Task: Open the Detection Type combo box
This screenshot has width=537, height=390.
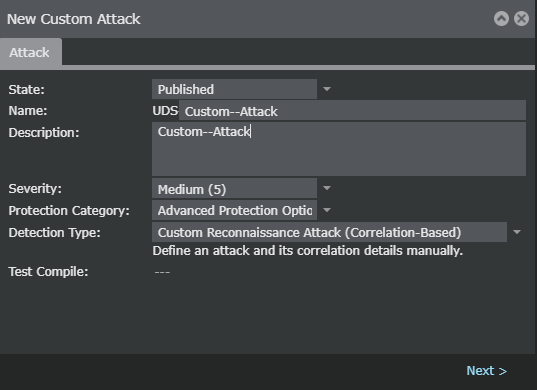Action: (329, 232)
